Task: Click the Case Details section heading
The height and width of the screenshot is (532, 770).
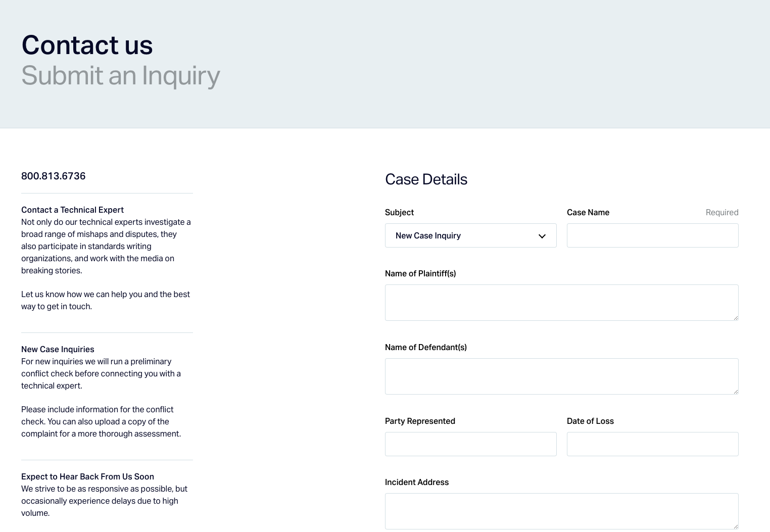Action: (426, 179)
